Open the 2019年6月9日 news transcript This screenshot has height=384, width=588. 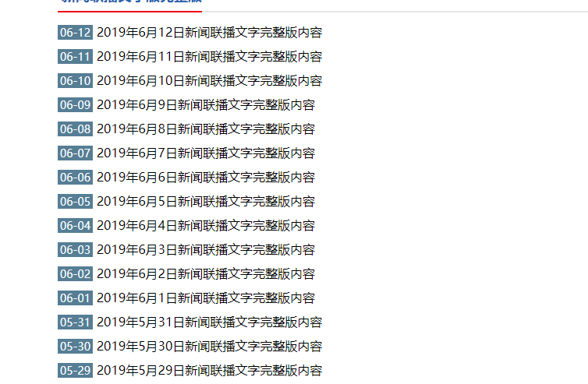click(206, 105)
